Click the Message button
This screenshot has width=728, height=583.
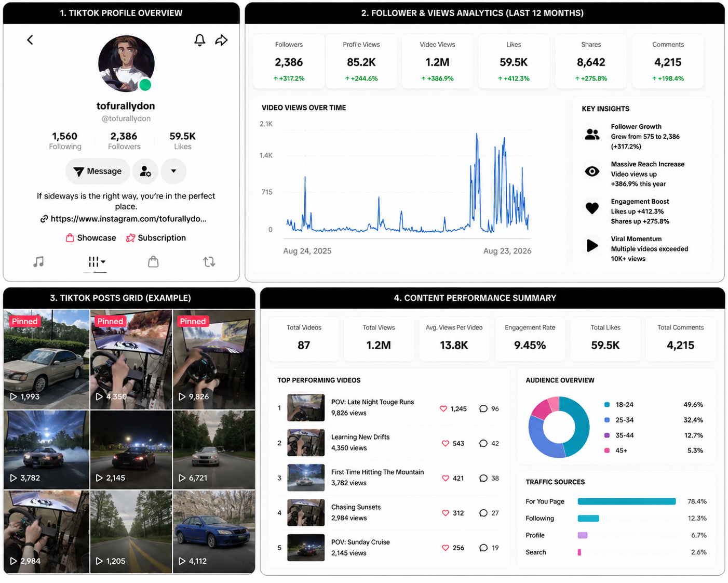[97, 171]
